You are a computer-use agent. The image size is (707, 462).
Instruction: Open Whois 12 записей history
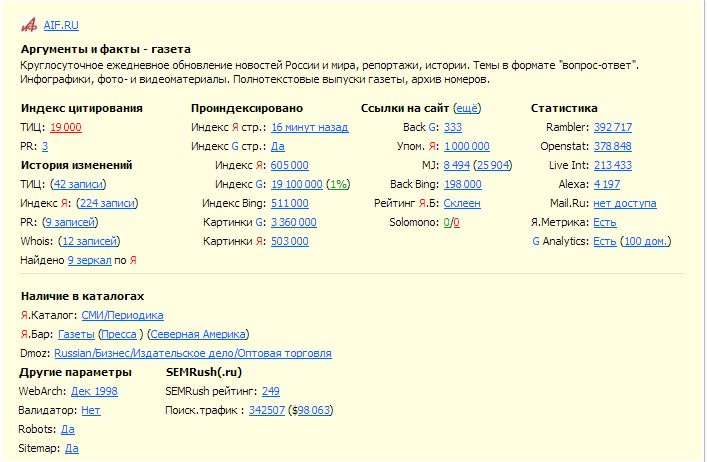[89, 241]
